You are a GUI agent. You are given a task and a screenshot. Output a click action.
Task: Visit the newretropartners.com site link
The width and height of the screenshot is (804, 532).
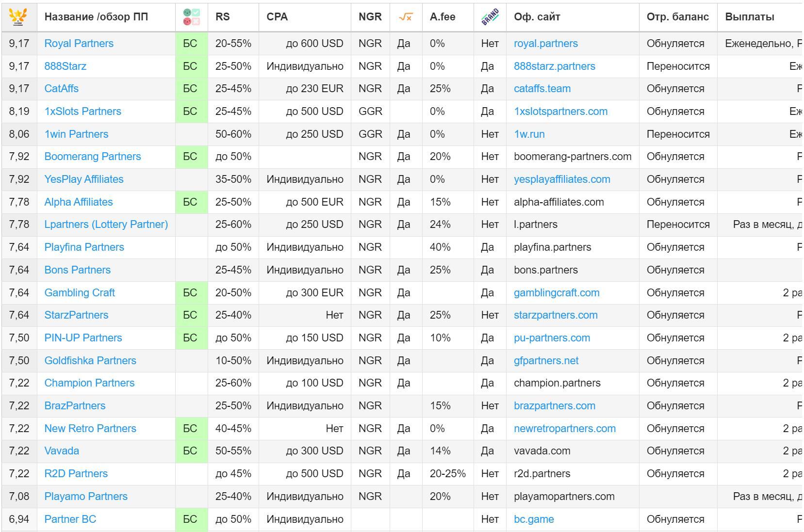(x=565, y=428)
